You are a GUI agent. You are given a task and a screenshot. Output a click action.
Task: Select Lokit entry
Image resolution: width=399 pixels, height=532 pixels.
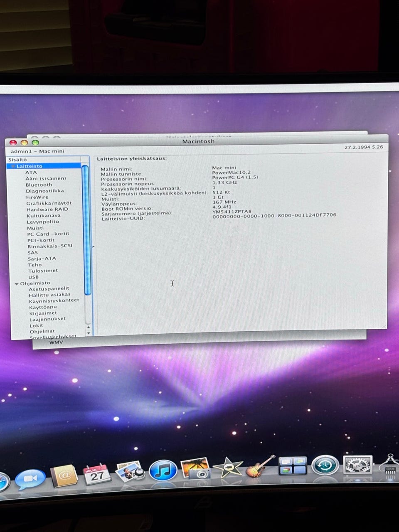[36, 325]
